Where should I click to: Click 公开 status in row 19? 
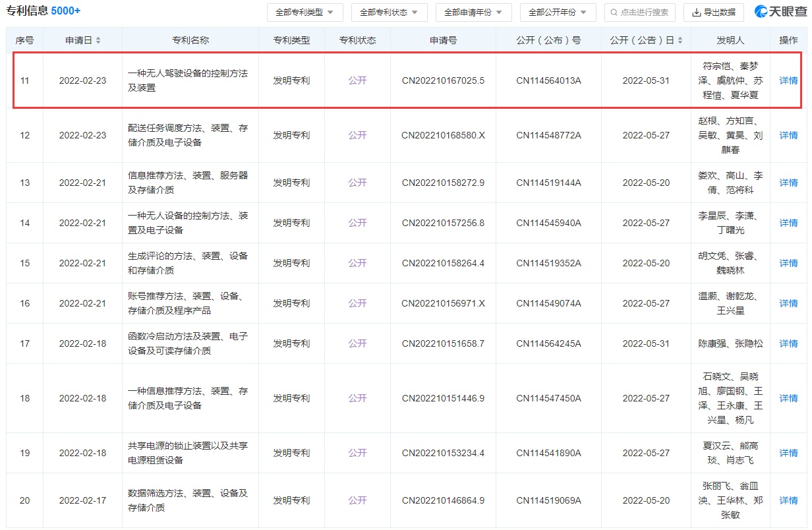[x=357, y=453]
